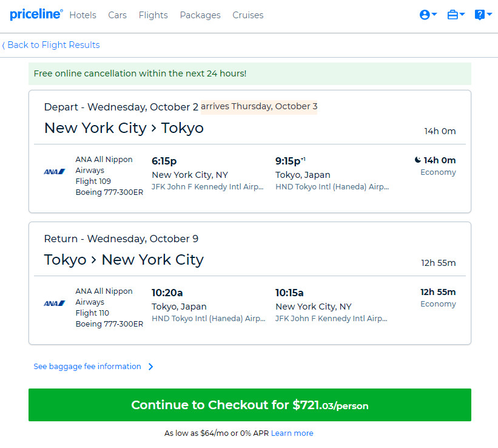
Task: Select the Packages menu item
Action: [200, 15]
